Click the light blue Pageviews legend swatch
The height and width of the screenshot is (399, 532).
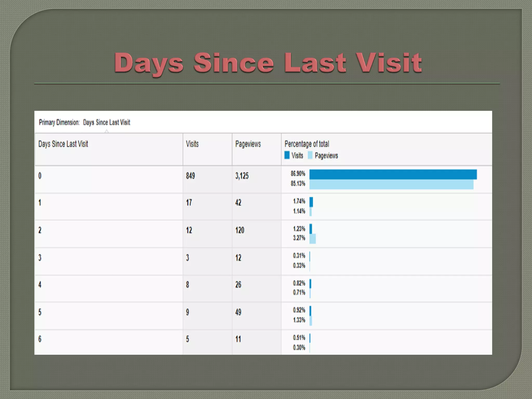[x=310, y=155]
